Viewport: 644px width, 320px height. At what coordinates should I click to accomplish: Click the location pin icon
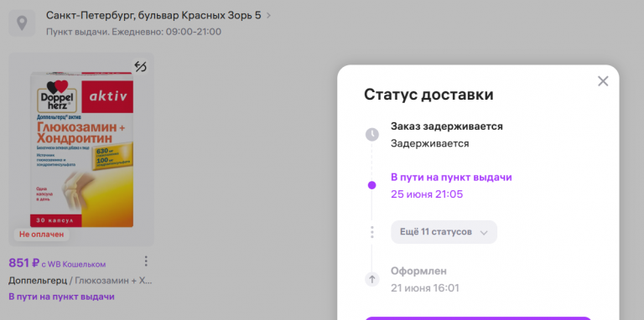[x=22, y=23]
